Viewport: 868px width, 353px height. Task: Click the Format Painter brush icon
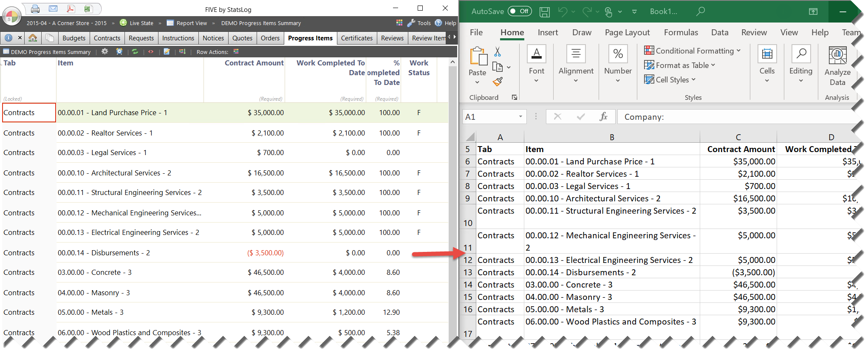click(x=498, y=81)
